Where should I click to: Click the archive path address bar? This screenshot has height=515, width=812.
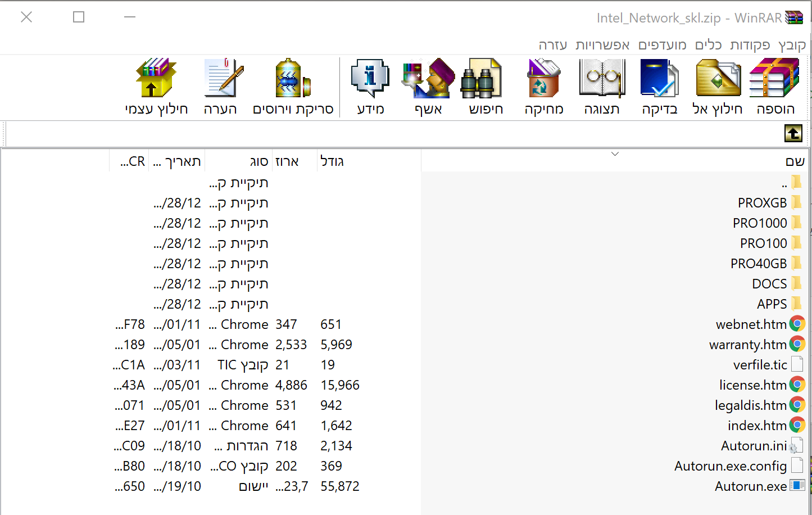click(x=393, y=134)
